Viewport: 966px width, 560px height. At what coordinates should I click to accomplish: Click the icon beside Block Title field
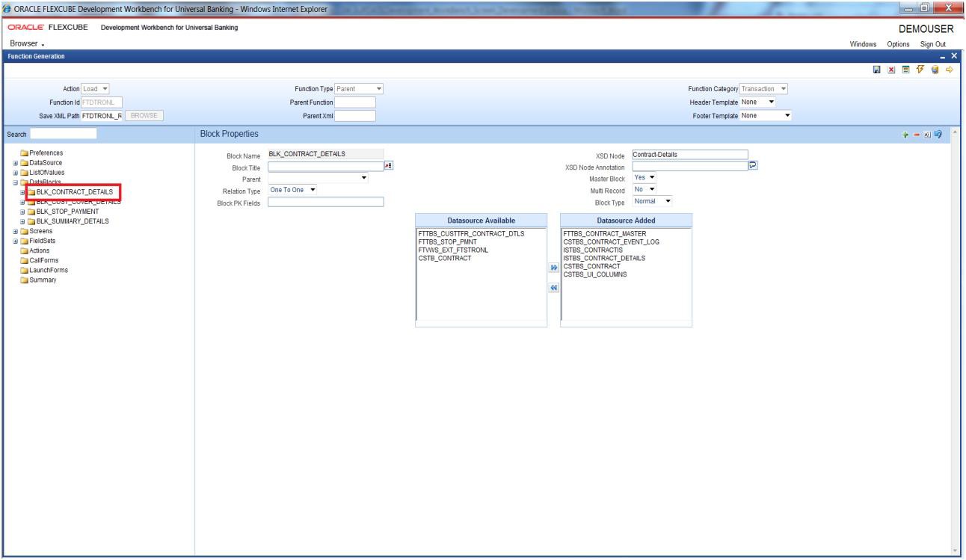(387, 166)
